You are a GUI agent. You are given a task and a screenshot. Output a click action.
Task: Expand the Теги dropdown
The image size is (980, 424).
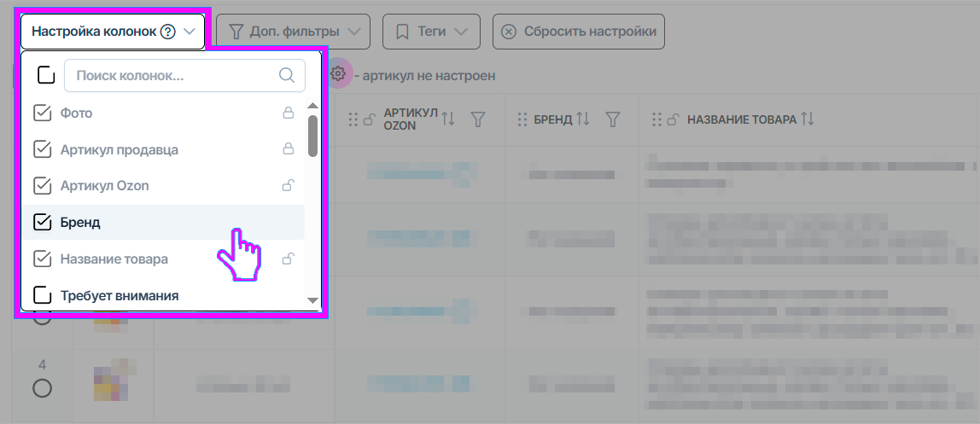point(431,32)
